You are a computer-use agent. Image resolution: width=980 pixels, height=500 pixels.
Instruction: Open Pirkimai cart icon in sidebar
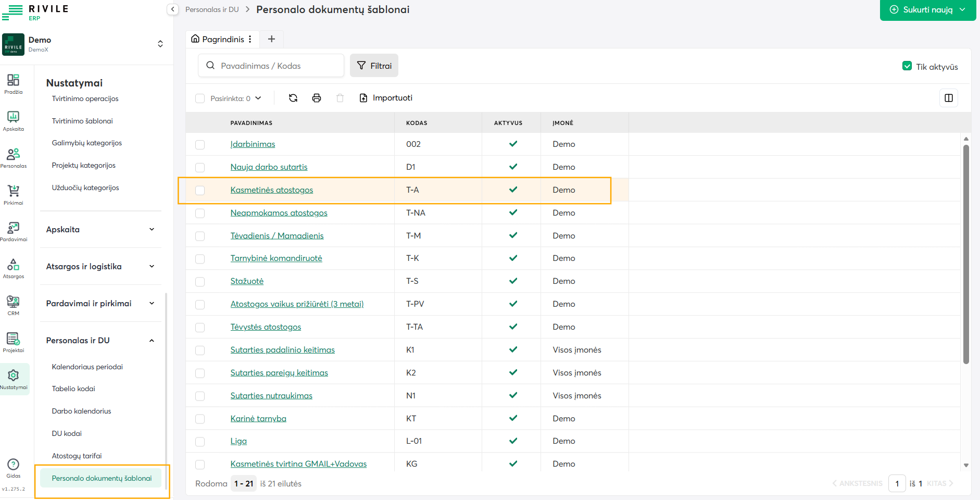tap(14, 195)
